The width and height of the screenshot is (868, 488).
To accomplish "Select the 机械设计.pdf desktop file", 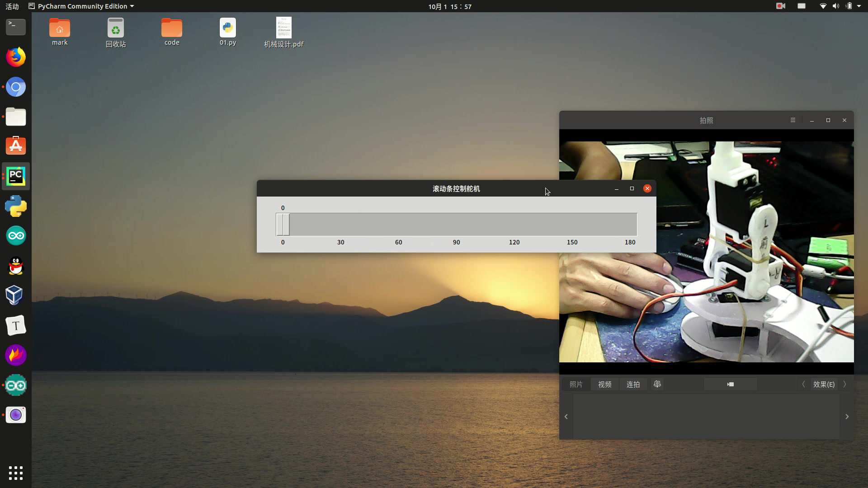I will [284, 33].
